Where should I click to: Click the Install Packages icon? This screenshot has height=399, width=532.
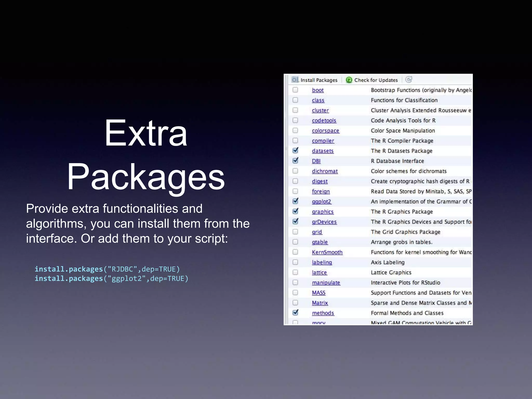[x=295, y=80]
